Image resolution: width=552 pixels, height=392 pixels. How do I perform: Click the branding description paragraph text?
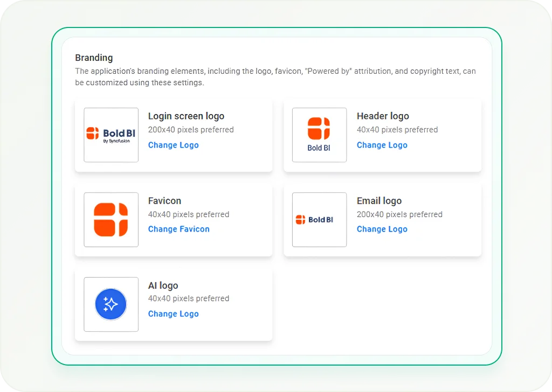275,76
